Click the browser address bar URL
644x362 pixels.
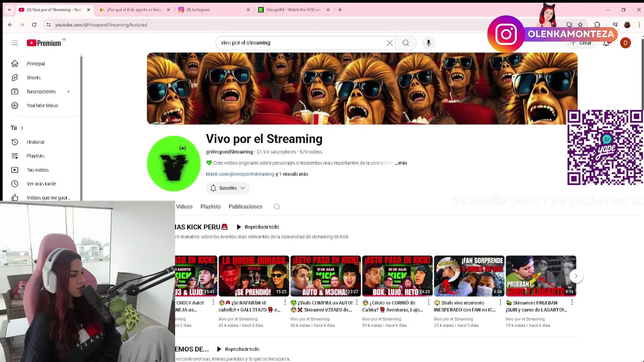[101, 25]
